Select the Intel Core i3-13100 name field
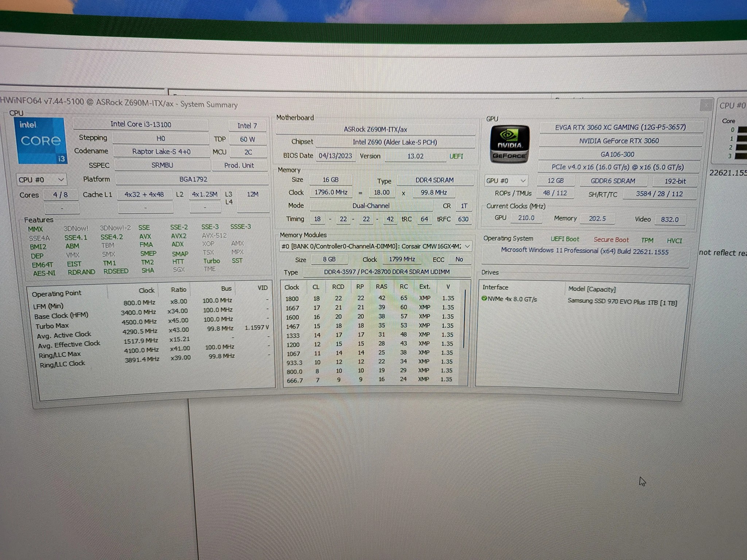Screen dimensions: 747x560 point(141,124)
